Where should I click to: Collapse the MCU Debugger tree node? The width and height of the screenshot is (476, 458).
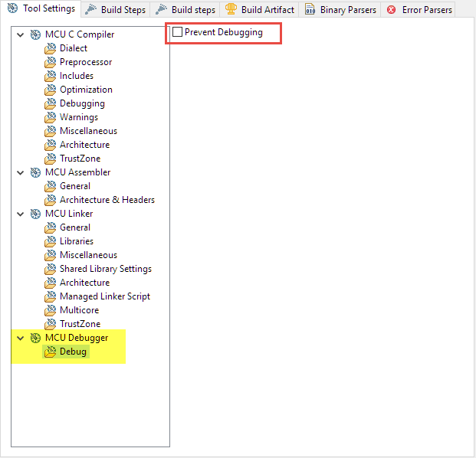point(21,338)
